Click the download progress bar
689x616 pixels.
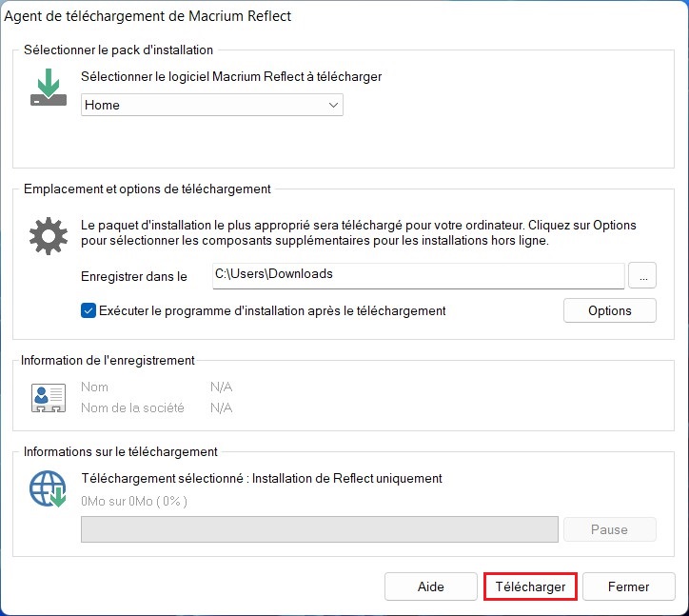320,529
